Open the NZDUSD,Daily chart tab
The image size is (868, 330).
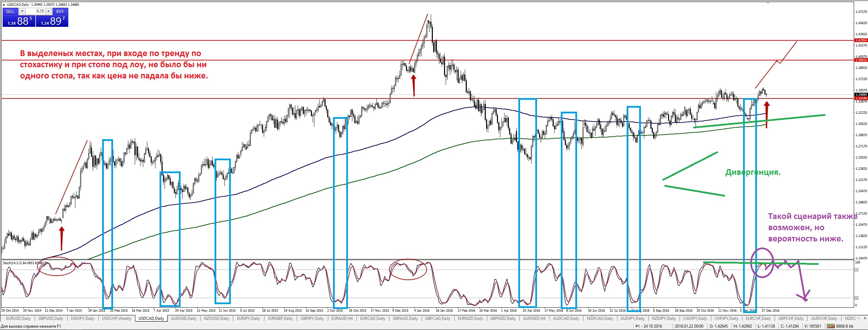(x=216, y=318)
